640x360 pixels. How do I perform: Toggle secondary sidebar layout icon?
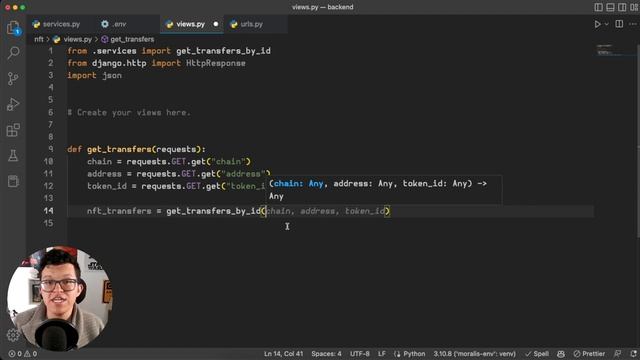tap(622, 7)
